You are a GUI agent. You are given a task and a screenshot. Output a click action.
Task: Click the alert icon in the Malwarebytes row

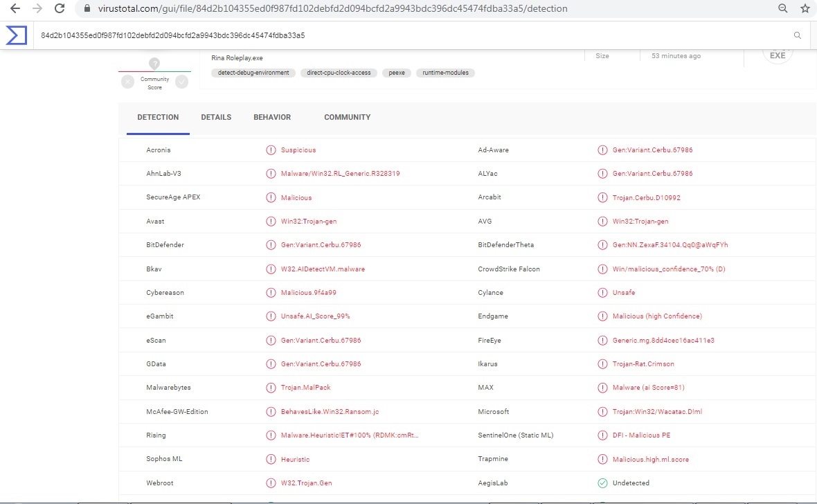pyautogui.click(x=271, y=388)
